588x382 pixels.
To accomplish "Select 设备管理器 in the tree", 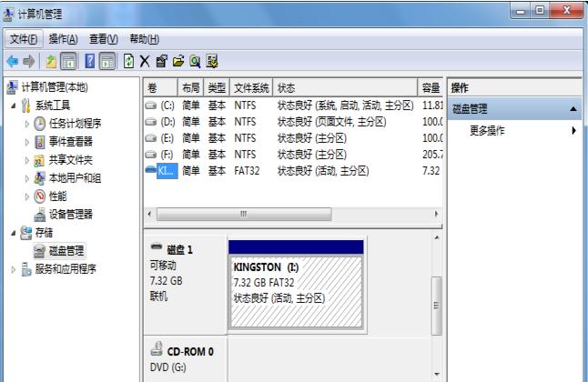I will coord(71,215).
